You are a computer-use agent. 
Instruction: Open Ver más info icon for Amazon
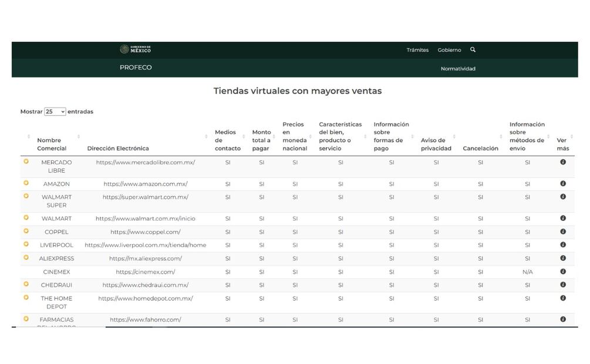(563, 183)
